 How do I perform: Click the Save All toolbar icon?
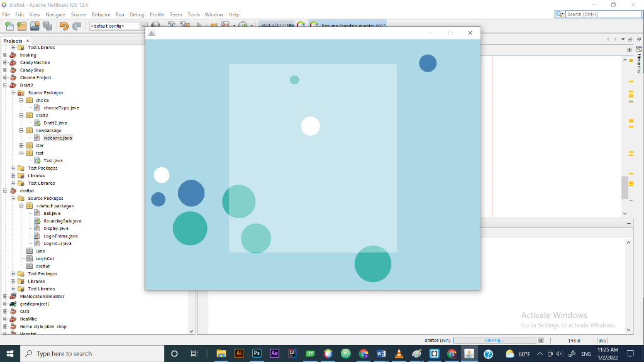48,26
